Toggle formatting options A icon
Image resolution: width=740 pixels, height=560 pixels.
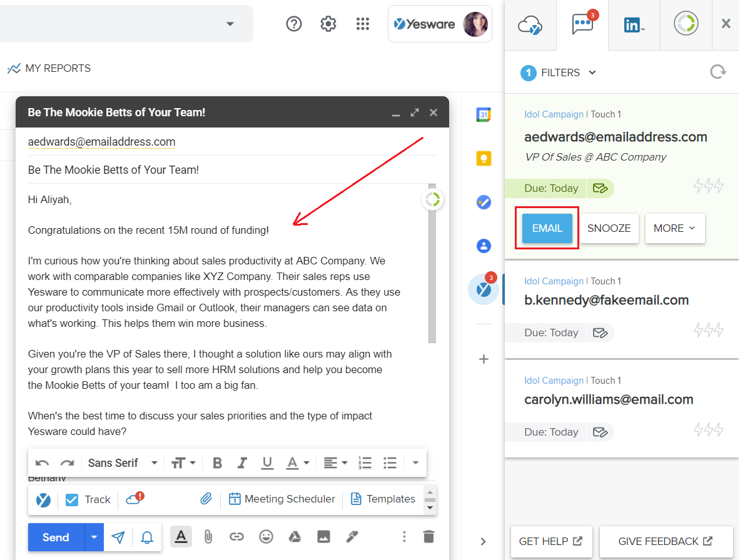point(181,536)
